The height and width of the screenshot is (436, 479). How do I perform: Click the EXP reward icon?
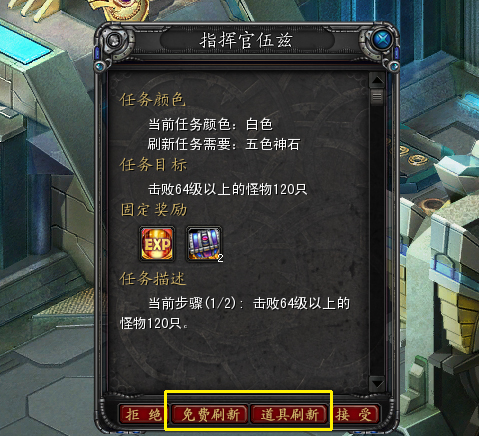(157, 244)
